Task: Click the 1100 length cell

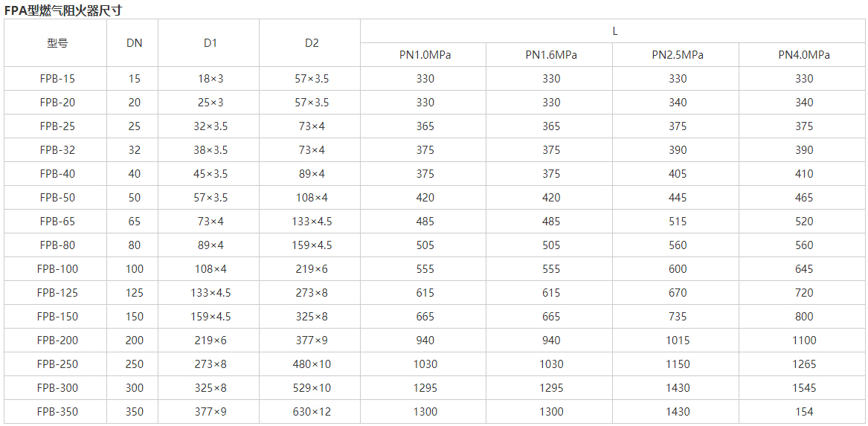Action: [804, 341]
